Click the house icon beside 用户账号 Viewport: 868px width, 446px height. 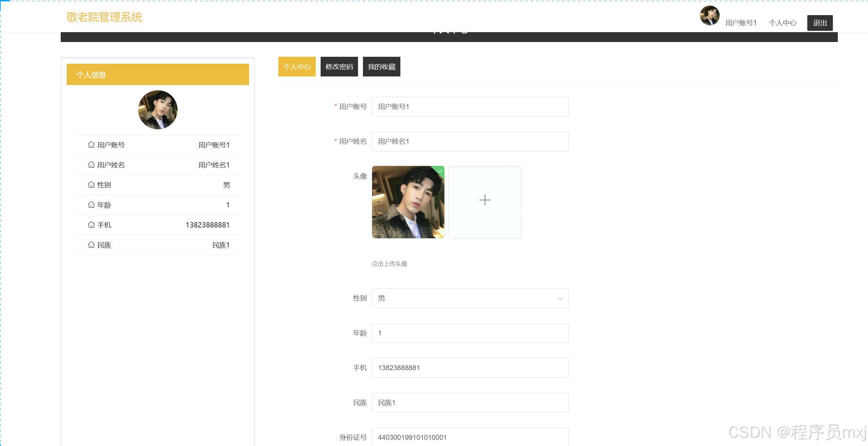[91, 144]
